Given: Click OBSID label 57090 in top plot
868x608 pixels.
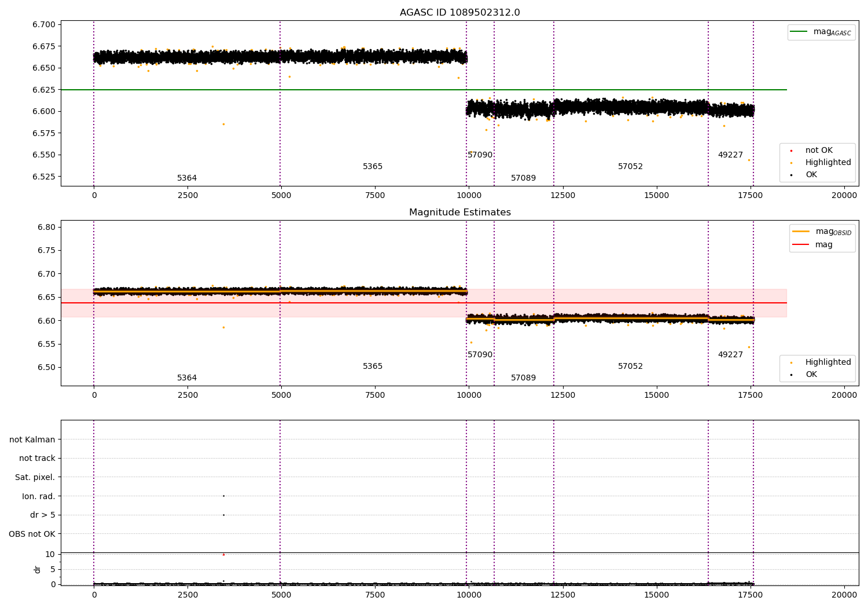Looking at the screenshot, I should click(x=480, y=155).
